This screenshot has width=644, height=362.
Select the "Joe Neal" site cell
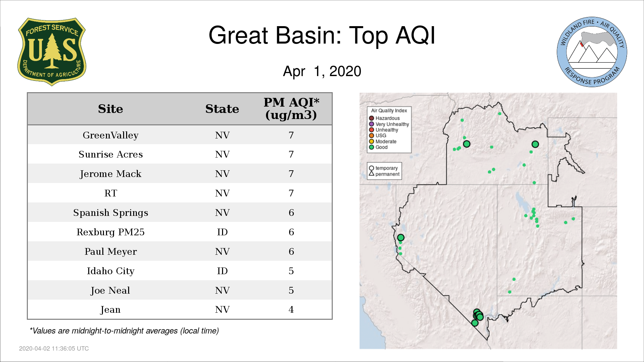(x=110, y=290)
